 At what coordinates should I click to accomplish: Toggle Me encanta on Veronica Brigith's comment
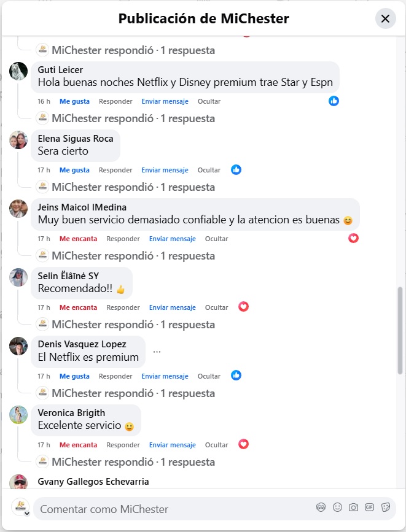tap(78, 445)
